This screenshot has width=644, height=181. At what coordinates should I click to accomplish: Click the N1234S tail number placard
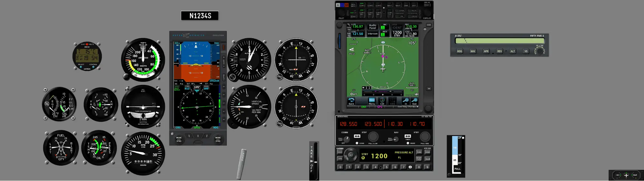click(x=200, y=16)
